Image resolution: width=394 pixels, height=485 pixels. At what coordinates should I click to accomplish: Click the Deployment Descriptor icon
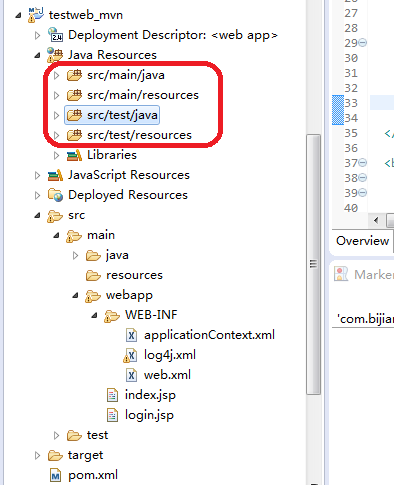click(x=55, y=35)
